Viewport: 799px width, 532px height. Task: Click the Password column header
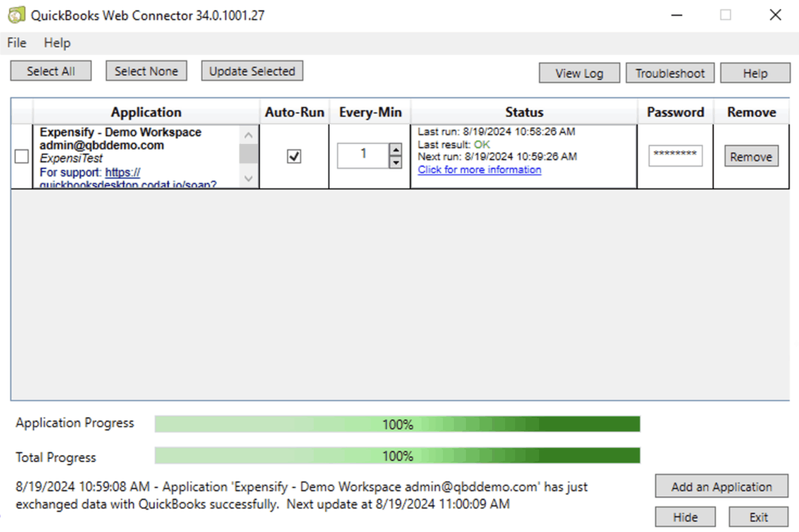click(x=675, y=112)
